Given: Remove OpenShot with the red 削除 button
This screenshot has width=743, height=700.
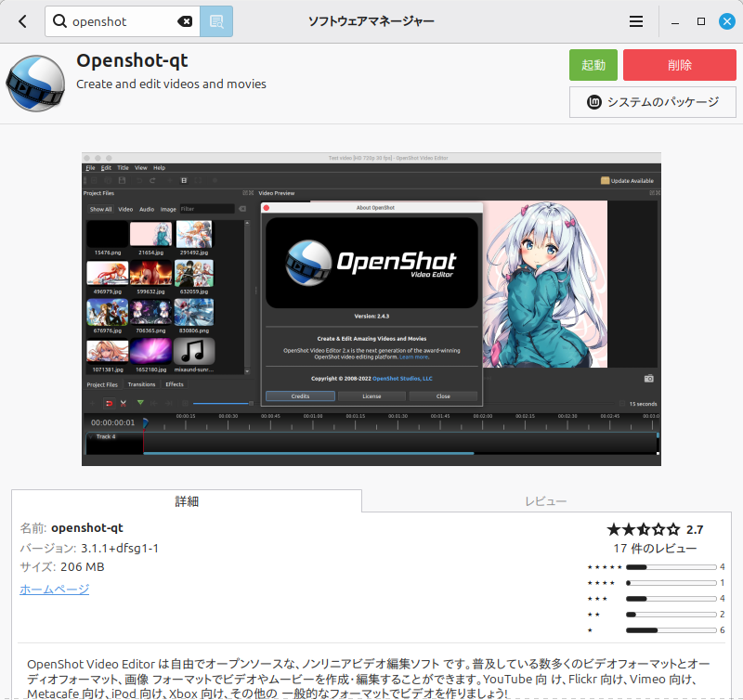Looking at the screenshot, I should [679, 65].
